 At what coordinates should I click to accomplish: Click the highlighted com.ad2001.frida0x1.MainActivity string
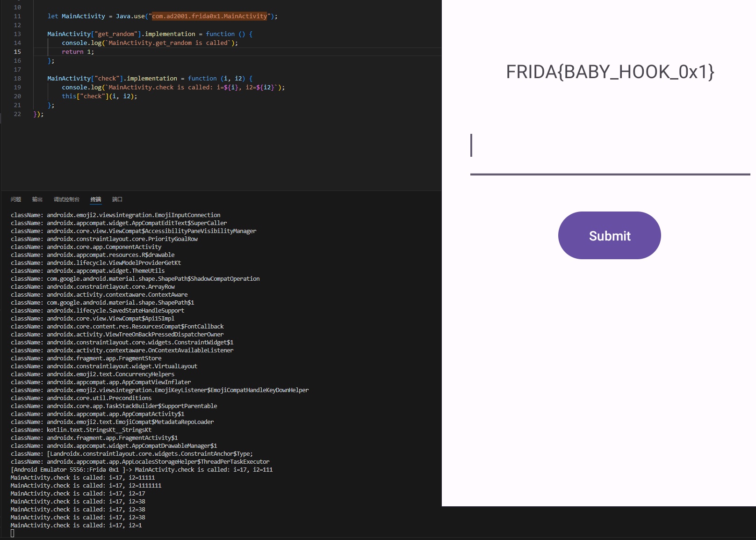[209, 16]
